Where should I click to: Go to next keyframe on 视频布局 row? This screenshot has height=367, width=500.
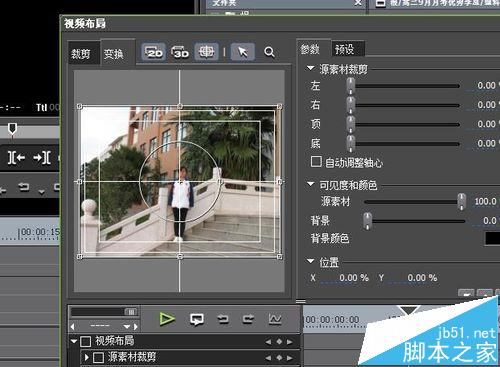(290, 342)
